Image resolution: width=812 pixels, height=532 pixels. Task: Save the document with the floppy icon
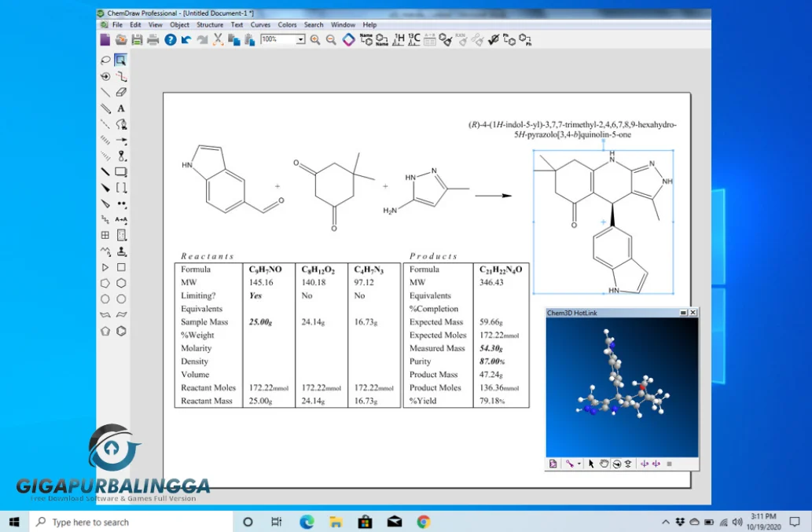(137, 39)
